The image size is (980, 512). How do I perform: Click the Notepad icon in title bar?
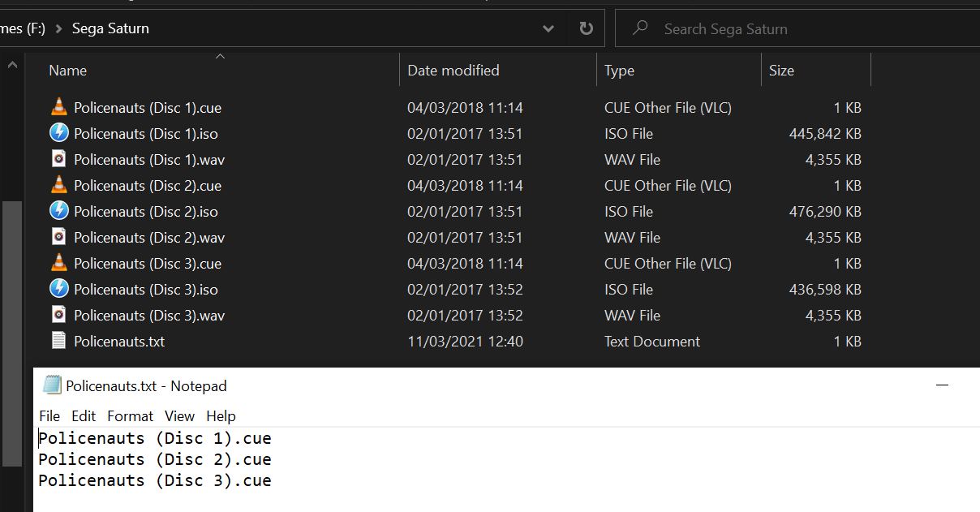point(52,385)
